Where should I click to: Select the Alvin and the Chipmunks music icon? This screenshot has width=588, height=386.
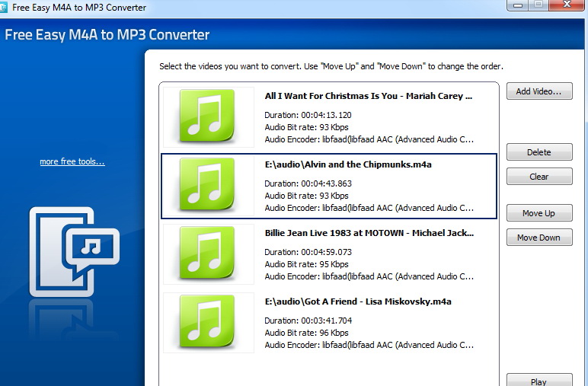(x=207, y=185)
